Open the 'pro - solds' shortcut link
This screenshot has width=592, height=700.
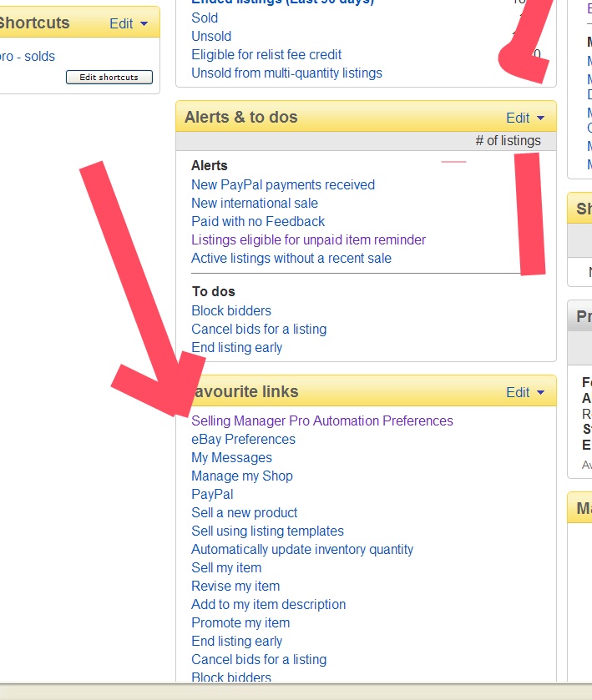tap(28, 57)
